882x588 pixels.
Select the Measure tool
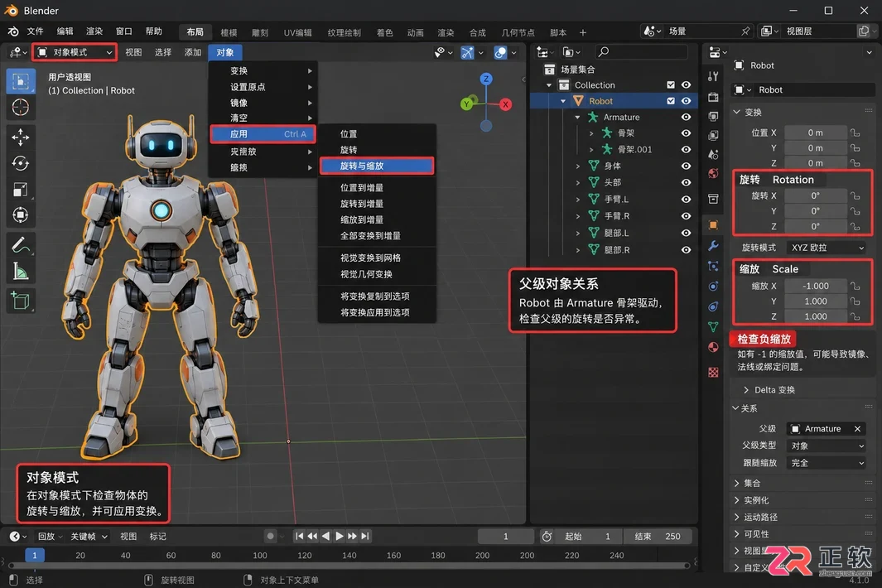click(21, 272)
